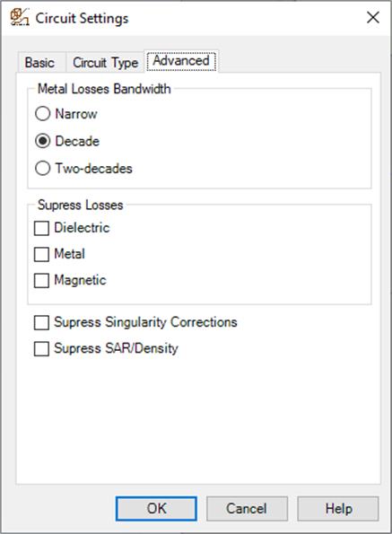Confirm settings with the OK button
The width and height of the screenshot is (392, 534).
[156, 509]
